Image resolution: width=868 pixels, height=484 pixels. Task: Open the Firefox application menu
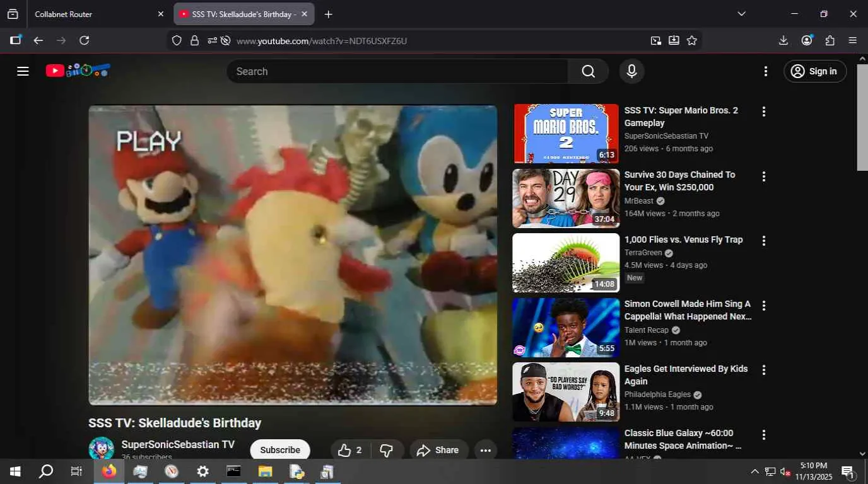coord(853,40)
